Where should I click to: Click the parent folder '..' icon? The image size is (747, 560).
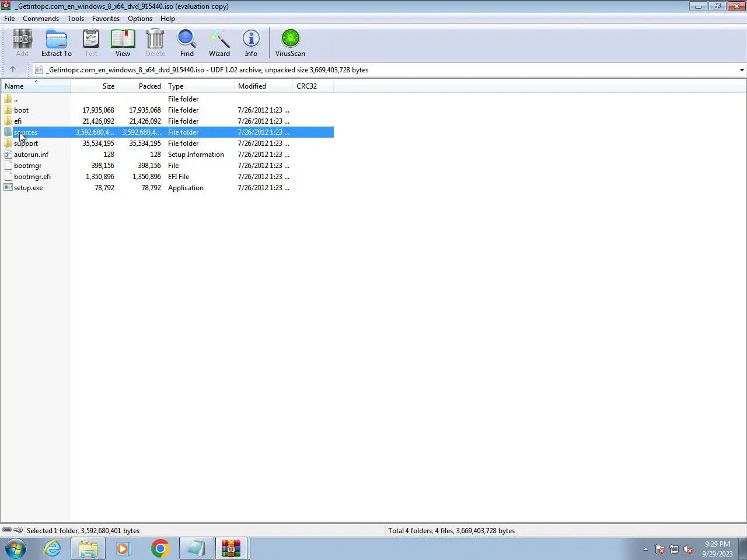coord(8,99)
